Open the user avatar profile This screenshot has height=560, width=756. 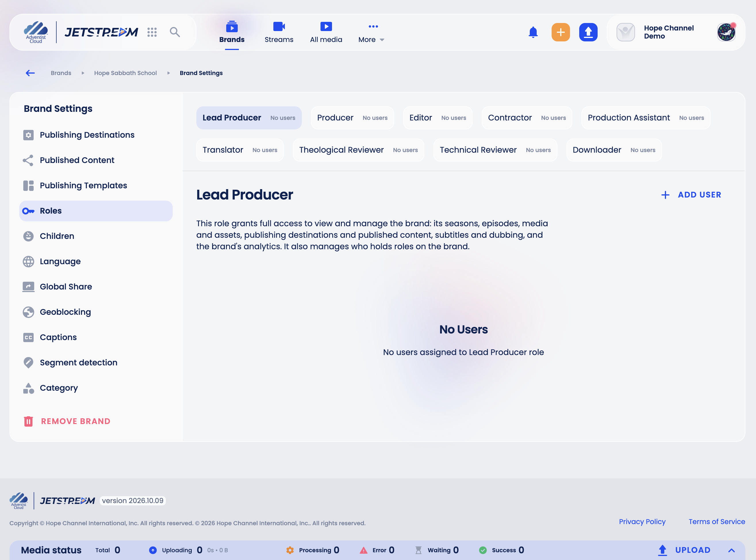point(726,32)
